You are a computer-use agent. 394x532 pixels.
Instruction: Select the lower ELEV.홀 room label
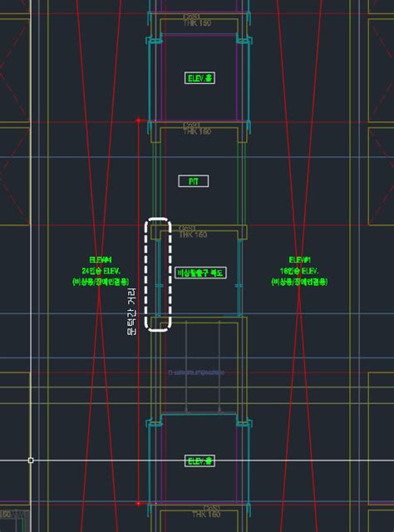(199, 461)
